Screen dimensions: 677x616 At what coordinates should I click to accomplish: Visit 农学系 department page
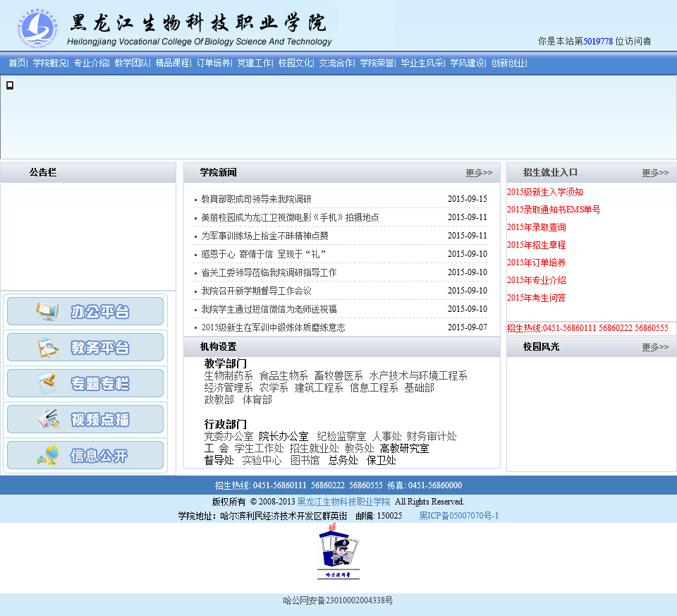(x=274, y=388)
